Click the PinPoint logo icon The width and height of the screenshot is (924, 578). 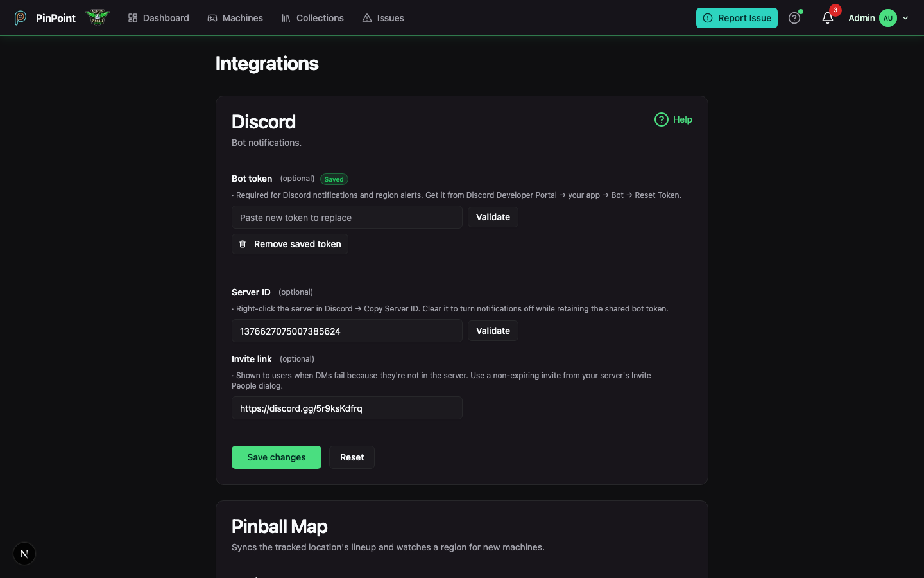coord(21,18)
